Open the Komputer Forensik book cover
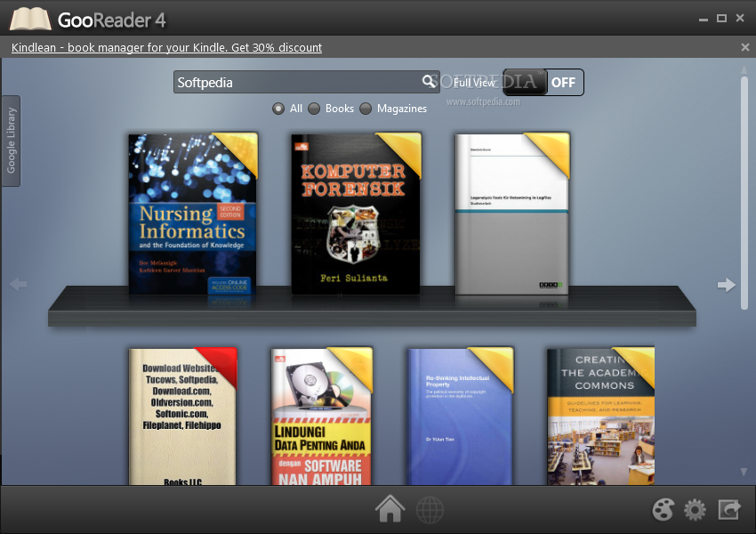This screenshot has width=756, height=534. coord(356,214)
